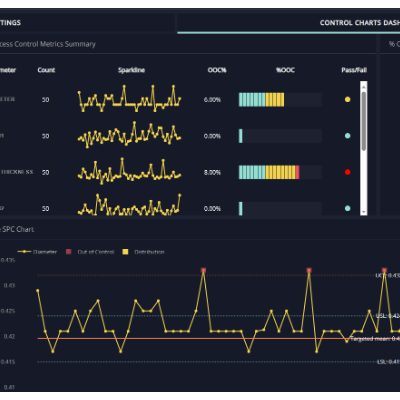Click the count 50 in the THICKNESS row
The width and height of the screenshot is (400, 400).
pyautogui.click(x=45, y=172)
